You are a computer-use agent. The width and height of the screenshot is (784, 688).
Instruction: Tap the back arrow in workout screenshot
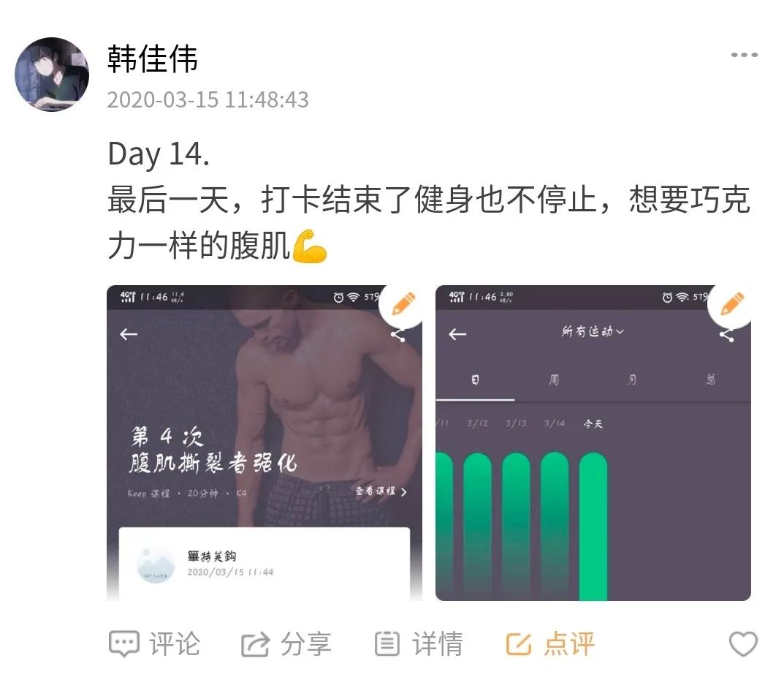point(129,334)
